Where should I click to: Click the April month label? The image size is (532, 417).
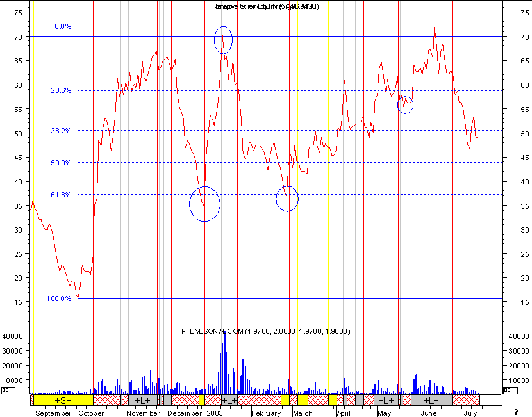click(344, 413)
